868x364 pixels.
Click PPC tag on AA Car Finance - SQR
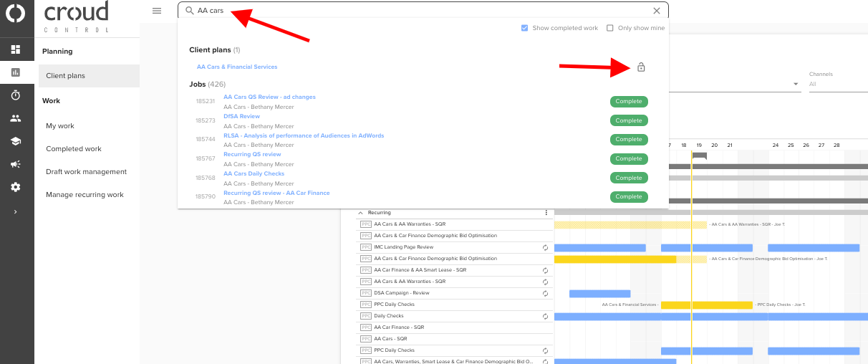pyautogui.click(x=366, y=327)
